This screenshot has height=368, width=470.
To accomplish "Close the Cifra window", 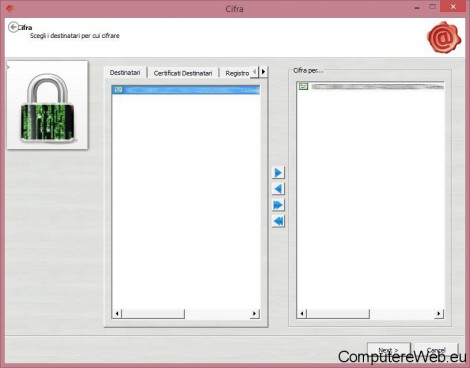I will 453,7.
